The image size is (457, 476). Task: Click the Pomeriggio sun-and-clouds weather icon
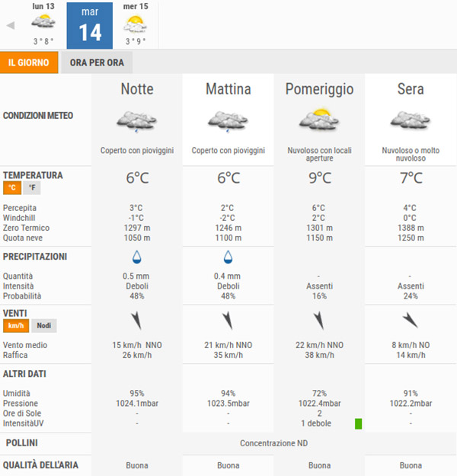click(x=319, y=120)
